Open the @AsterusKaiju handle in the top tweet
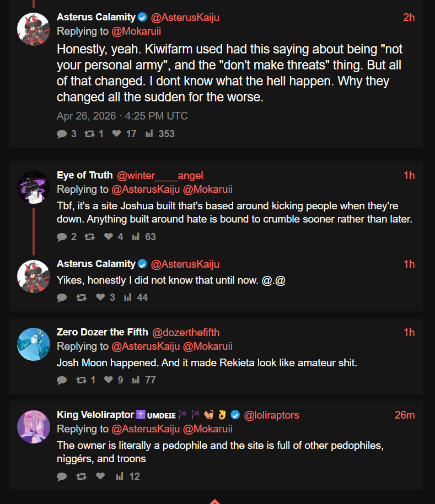Image resolution: width=435 pixels, height=504 pixels. [185, 18]
